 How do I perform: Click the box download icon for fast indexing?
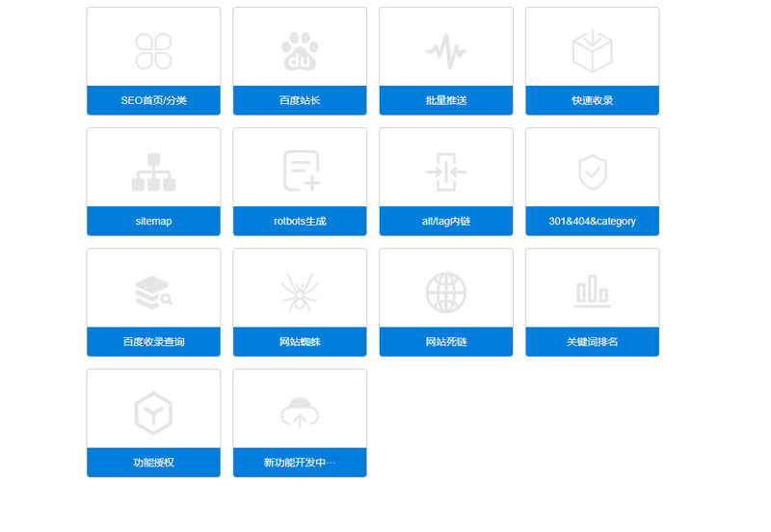pyautogui.click(x=592, y=51)
